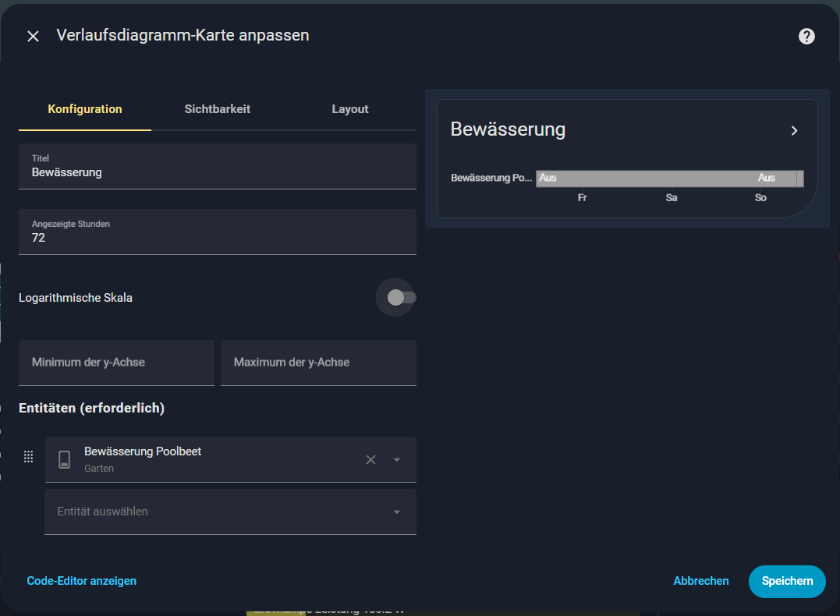Click the drag handle beside Bewässerung Poolbeet
Viewport: 840px width, 616px height.
29,457
